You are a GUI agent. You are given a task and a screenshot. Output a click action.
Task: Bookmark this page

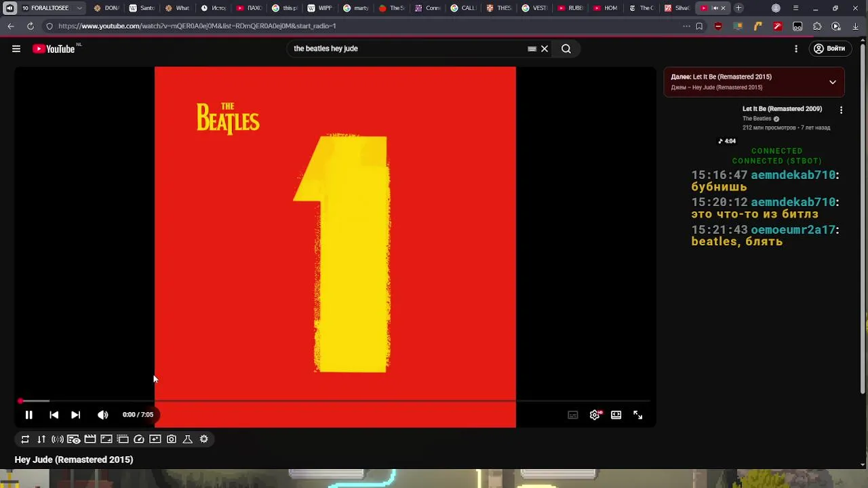pos(699,26)
